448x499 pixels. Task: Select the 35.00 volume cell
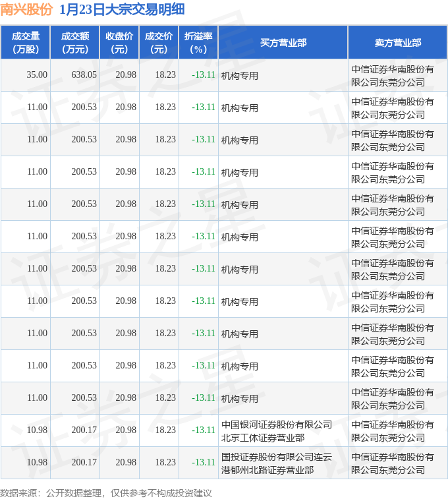point(37,75)
